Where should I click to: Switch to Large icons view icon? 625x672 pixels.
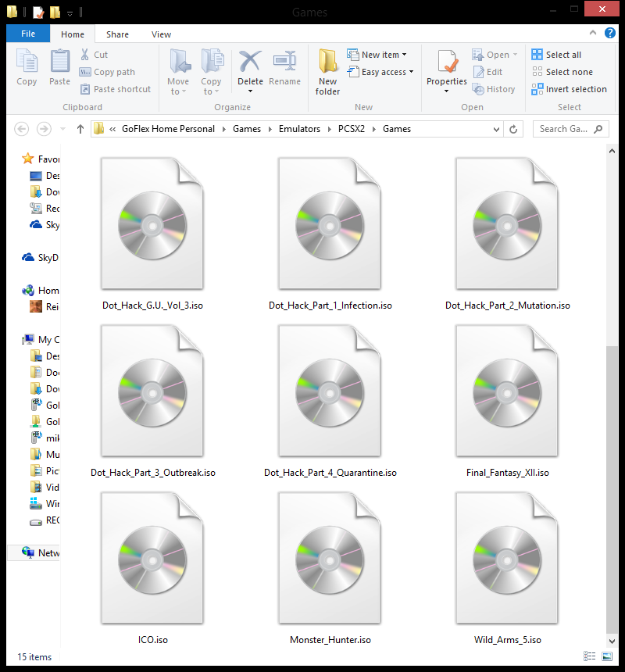[x=607, y=656]
